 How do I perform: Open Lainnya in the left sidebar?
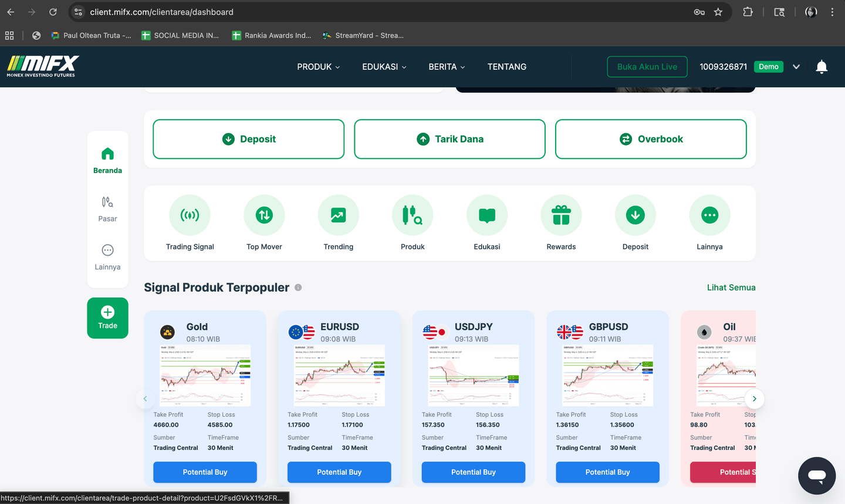(107, 258)
